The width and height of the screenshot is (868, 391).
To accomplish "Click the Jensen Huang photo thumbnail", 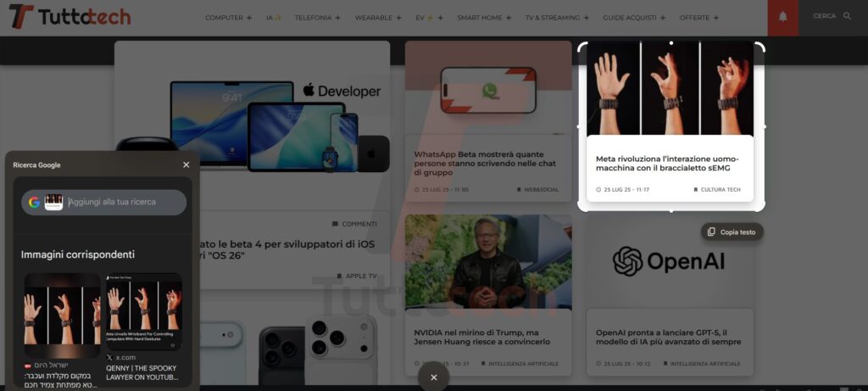I will pyautogui.click(x=488, y=262).
